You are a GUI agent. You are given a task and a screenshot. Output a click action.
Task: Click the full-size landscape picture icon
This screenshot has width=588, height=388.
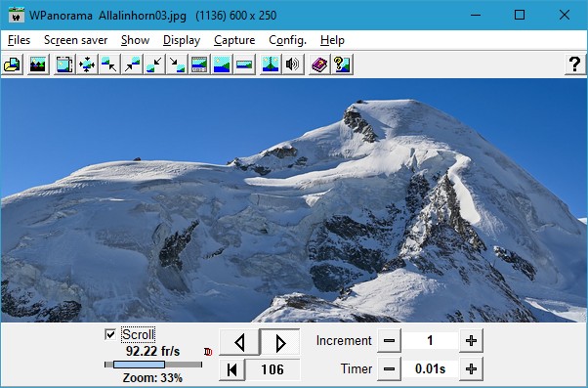click(222, 65)
